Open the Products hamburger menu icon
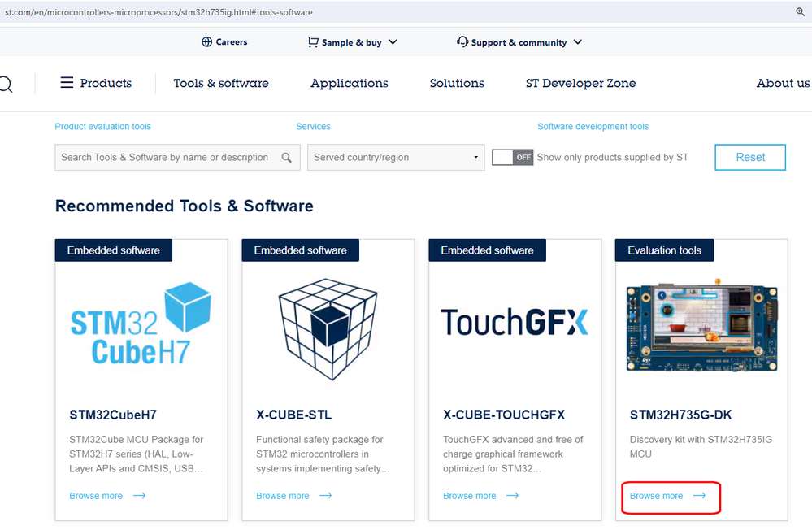Screen dimensions: 812x530 coord(67,82)
